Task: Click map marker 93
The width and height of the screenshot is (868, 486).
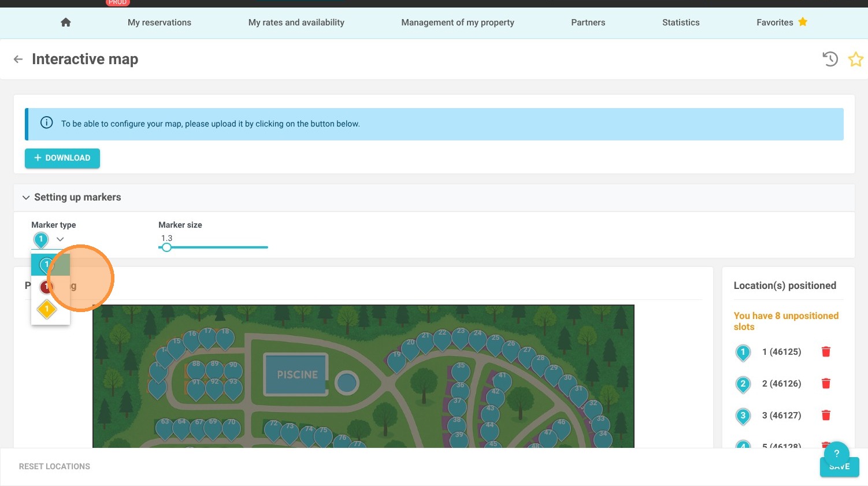Action: click(233, 388)
